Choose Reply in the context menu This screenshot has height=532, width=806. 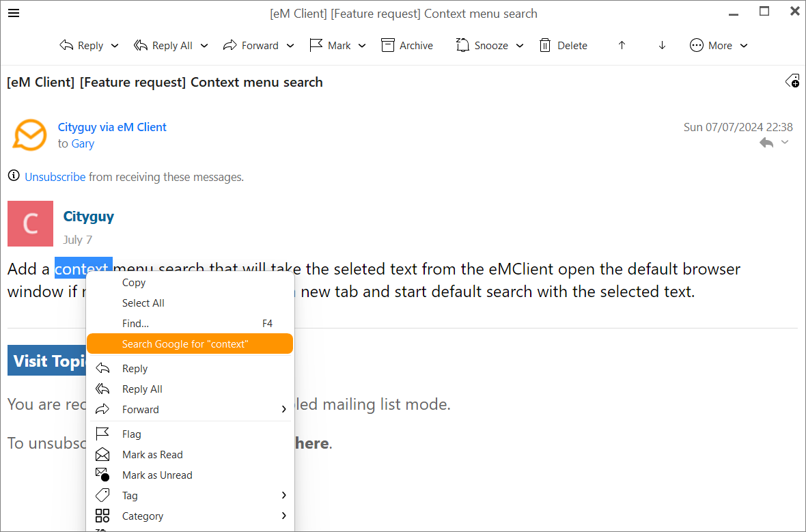click(x=190, y=369)
